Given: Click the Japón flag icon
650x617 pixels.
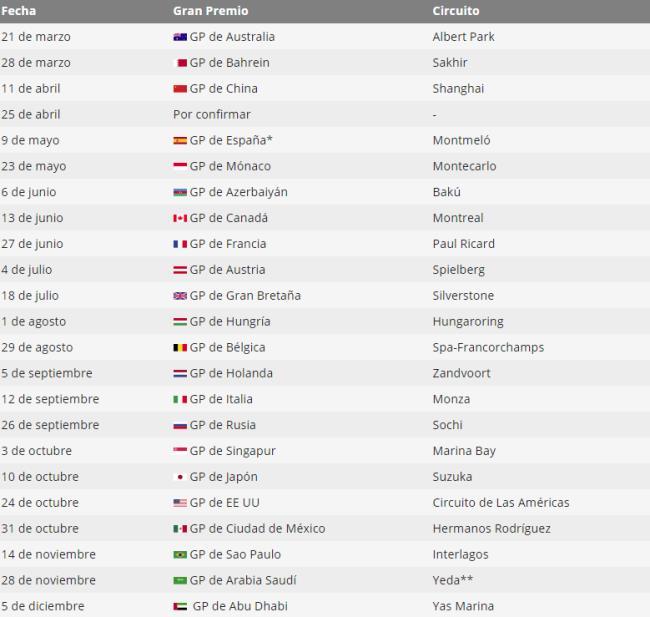Looking at the screenshot, I should pyautogui.click(x=180, y=477).
